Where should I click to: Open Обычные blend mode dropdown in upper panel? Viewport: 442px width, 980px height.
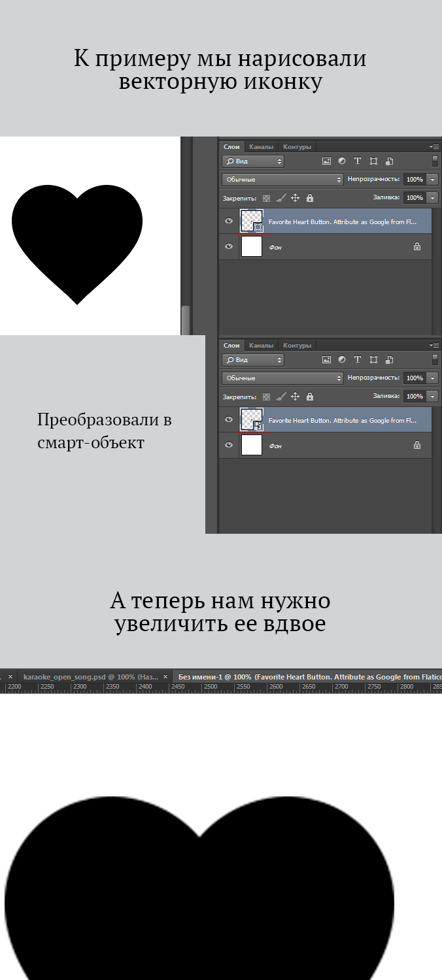point(282,179)
